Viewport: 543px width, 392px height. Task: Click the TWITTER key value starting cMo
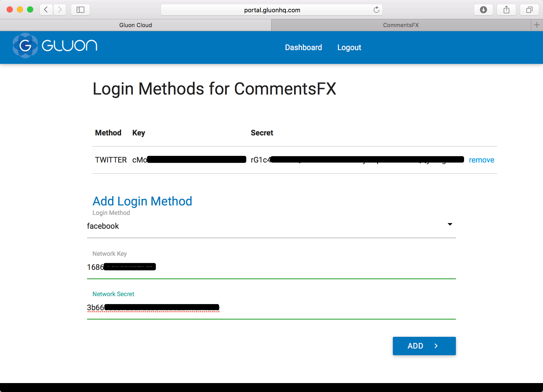[189, 160]
